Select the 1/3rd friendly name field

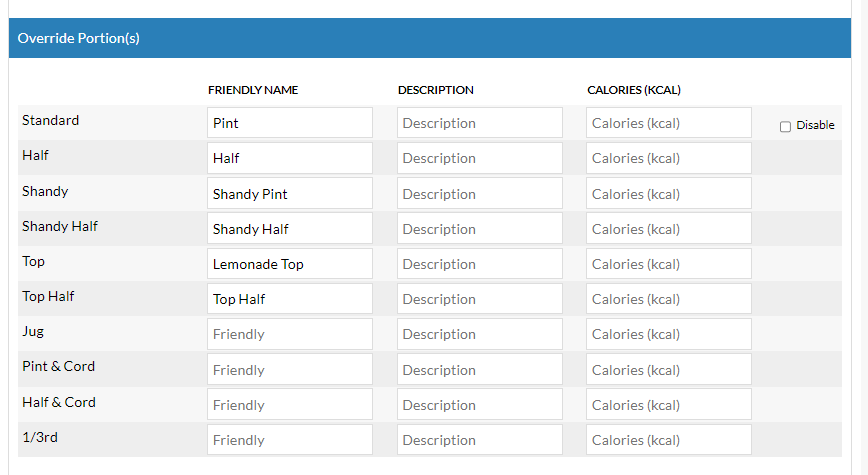[x=289, y=440]
